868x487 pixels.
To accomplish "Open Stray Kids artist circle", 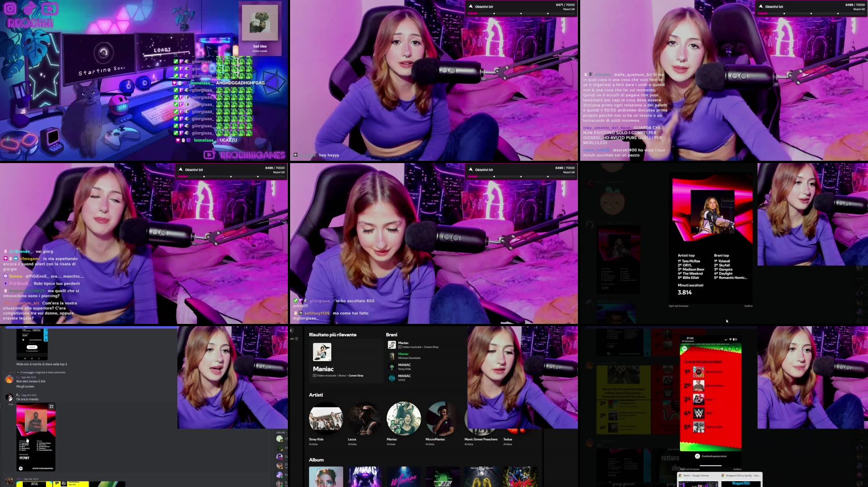I will pos(326,418).
